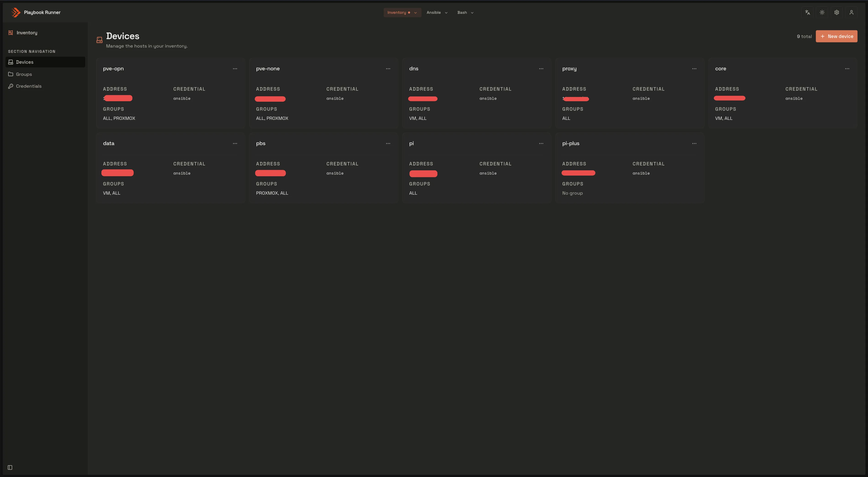
Task: Expand the Inventory dropdown in top bar
Action: (x=402, y=13)
